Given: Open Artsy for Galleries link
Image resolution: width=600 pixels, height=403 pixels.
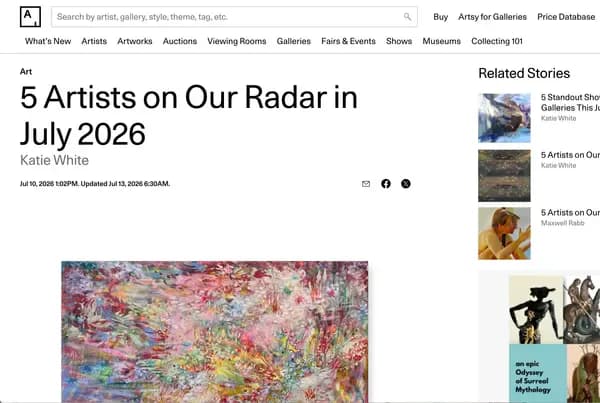Looking at the screenshot, I should tap(492, 17).
